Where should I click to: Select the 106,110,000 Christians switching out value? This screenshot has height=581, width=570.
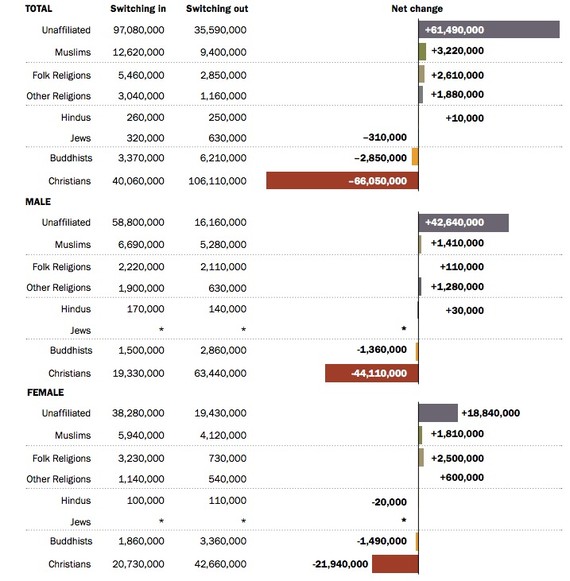(x=217, y=181)
